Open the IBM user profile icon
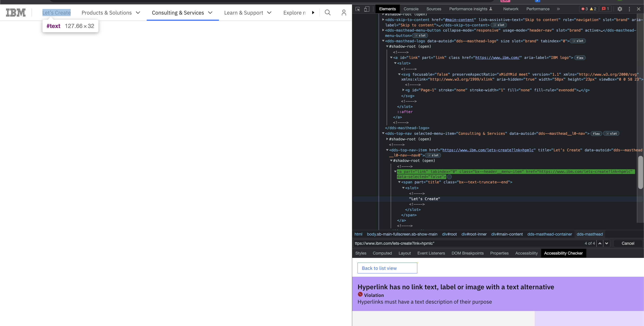644x326 pixels. (344, 13)
